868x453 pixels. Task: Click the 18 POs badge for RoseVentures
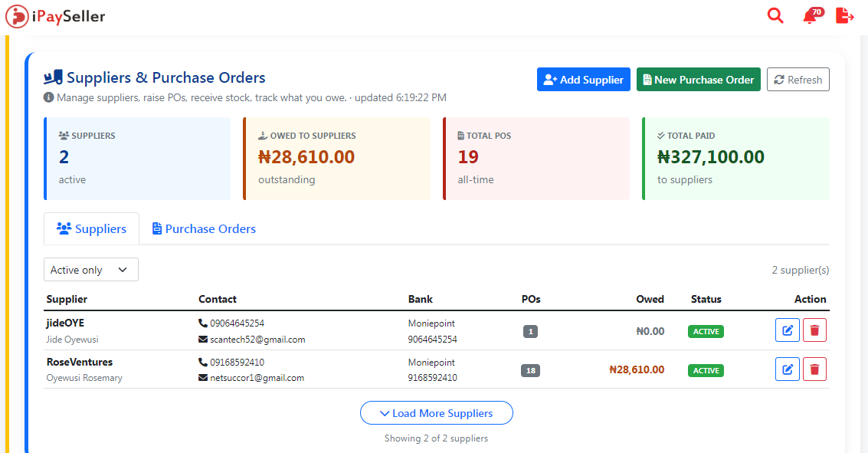[x=530, y=370]
